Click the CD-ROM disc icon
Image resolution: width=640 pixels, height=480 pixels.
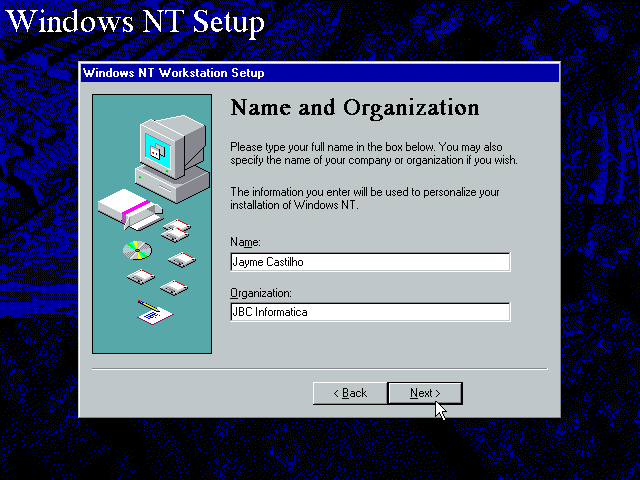(136, 249)
